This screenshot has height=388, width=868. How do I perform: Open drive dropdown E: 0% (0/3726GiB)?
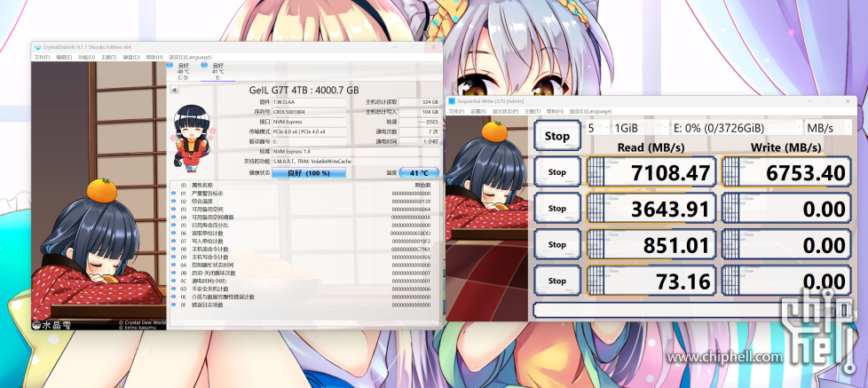(737, 128)
